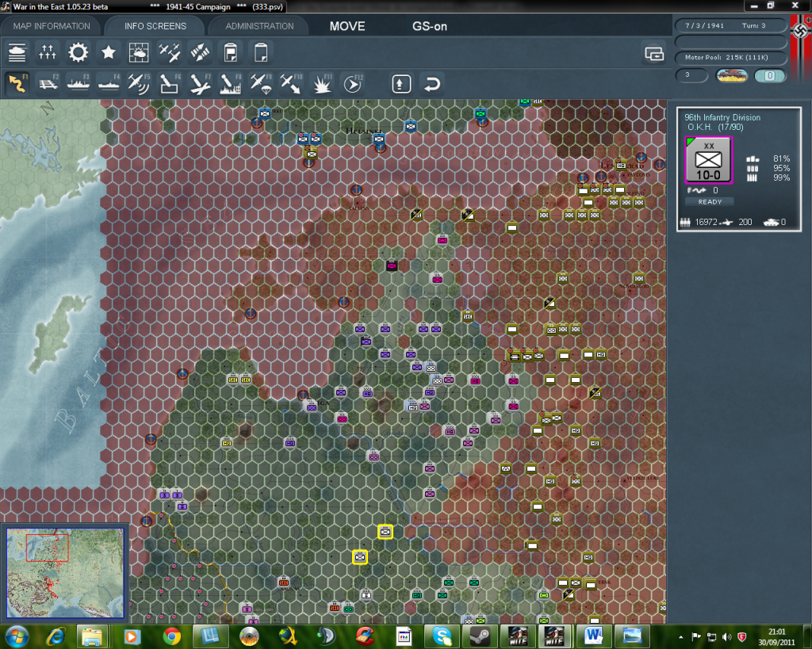The image size is (812, 649).
Task: Click the End Turn F12 icon
Action: 353,84
